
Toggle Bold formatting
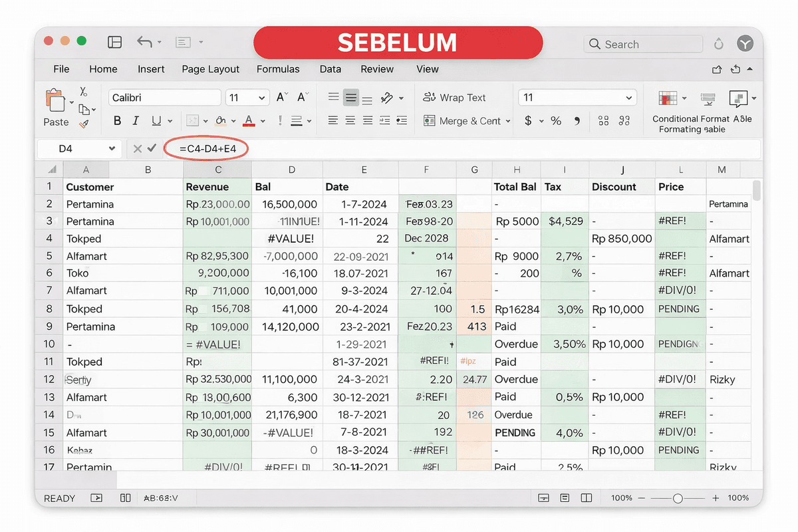tap(117, 120)
